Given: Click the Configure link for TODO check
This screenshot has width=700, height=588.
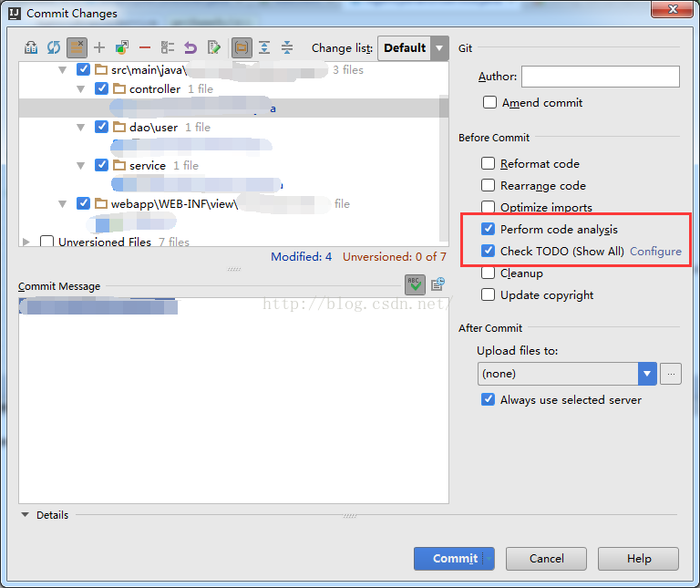Looking at the screenshot, I should (655, 252).
